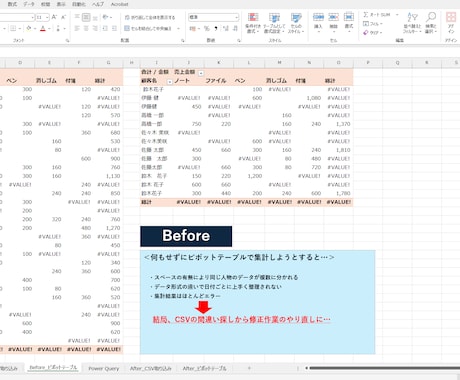Apply middle vertical alignment
The width and height of the screenshot is (460, 380).
click(86, 17)
